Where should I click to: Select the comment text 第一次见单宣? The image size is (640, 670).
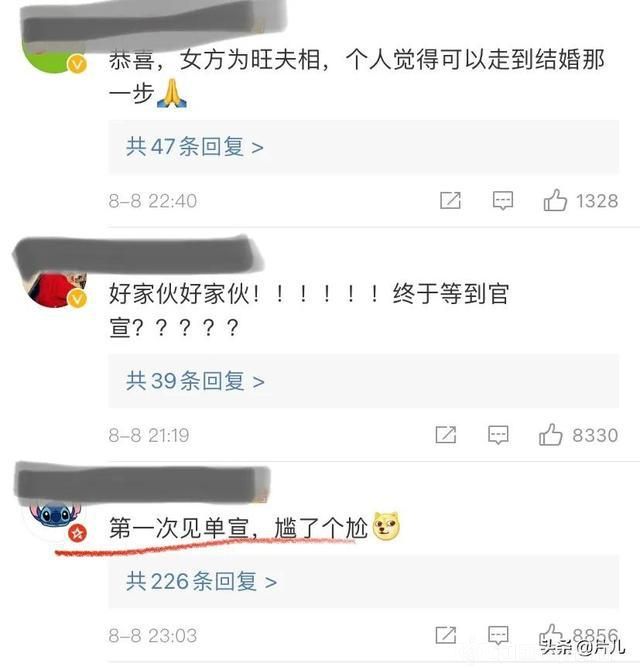point(179,528)
